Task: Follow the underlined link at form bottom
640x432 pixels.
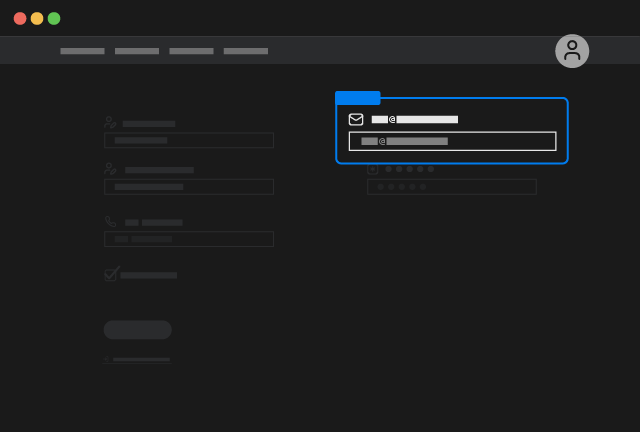Action: [141, 359]
